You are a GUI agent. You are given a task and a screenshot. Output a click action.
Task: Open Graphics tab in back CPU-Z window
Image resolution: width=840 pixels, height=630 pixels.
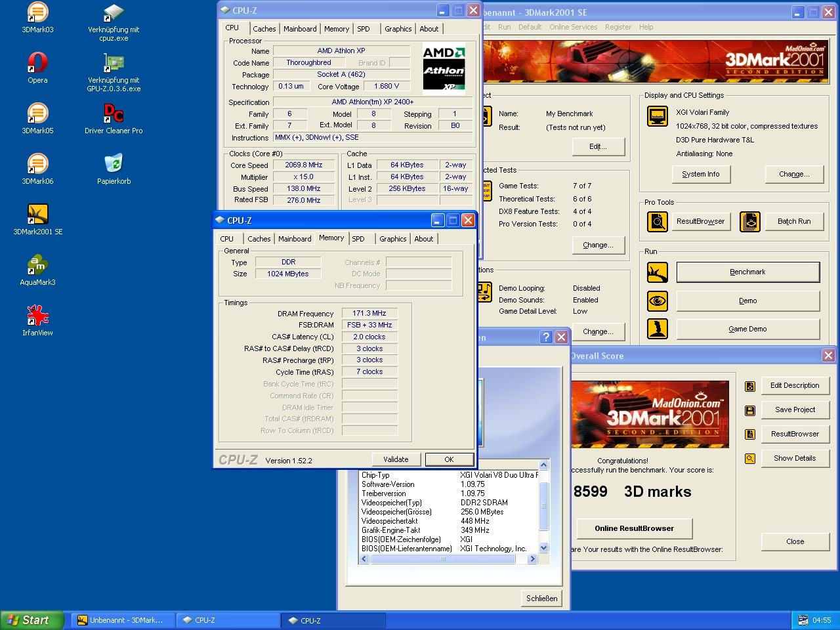pyautogui.click(x=398, y=29)
